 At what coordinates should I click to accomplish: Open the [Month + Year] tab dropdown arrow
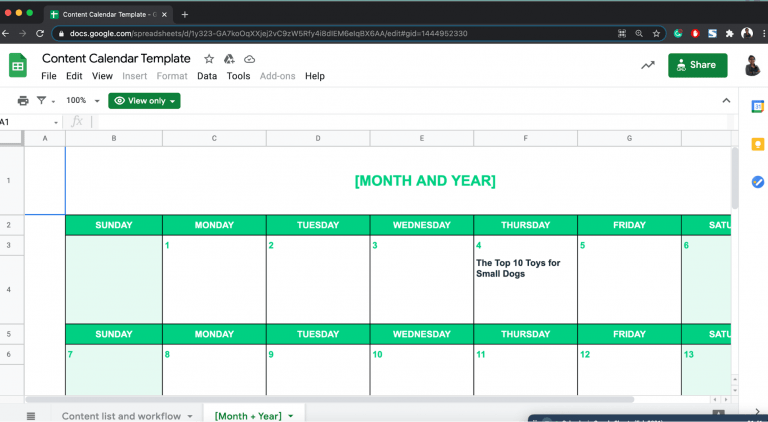click(290, 417)
